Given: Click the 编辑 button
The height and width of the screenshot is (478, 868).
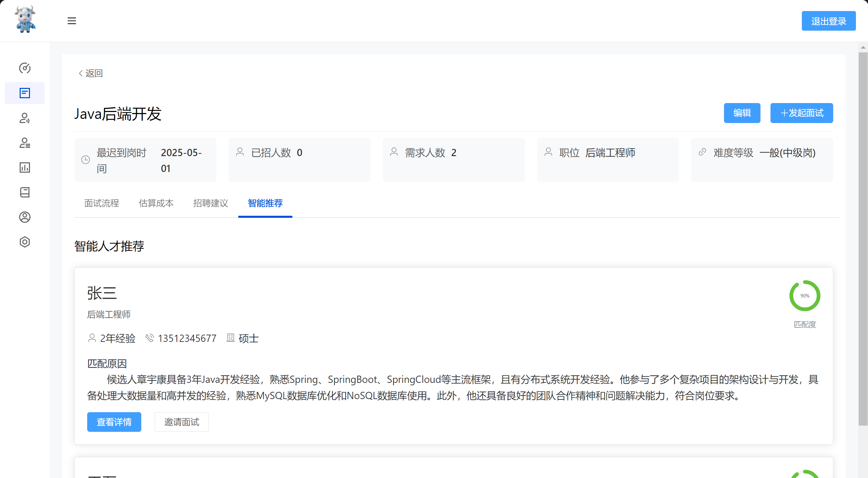Looking at the screenshot, I should (742, 113).
